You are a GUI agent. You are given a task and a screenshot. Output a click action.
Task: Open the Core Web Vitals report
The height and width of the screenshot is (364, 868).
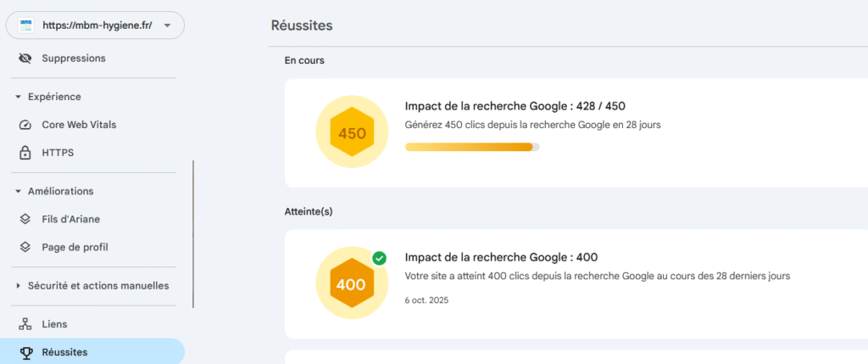[79, 125]
